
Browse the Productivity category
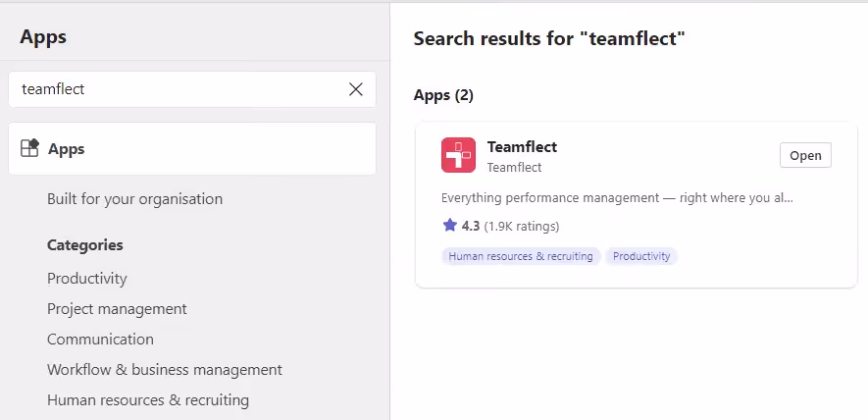click(x=87, y=278)
